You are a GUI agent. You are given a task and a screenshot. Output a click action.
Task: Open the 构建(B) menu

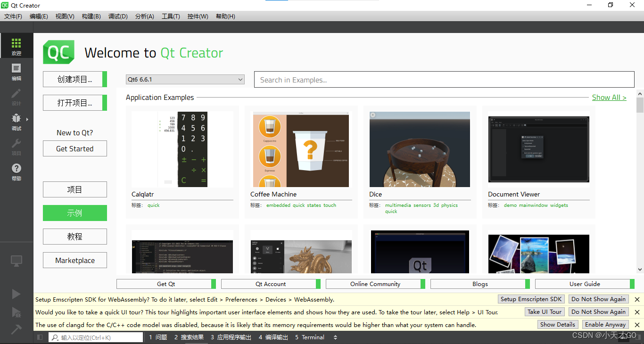pyautogui.click(x=91, y=16)
